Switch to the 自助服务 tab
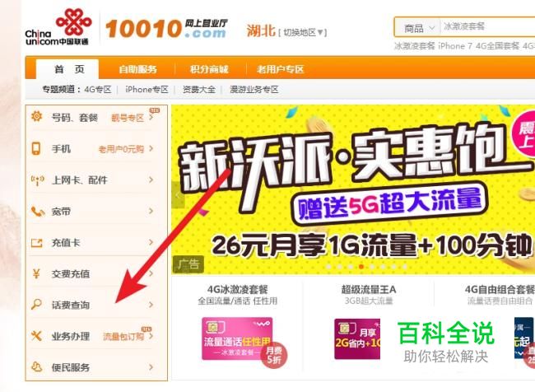The image size is (535, 392). coord(137,69)
